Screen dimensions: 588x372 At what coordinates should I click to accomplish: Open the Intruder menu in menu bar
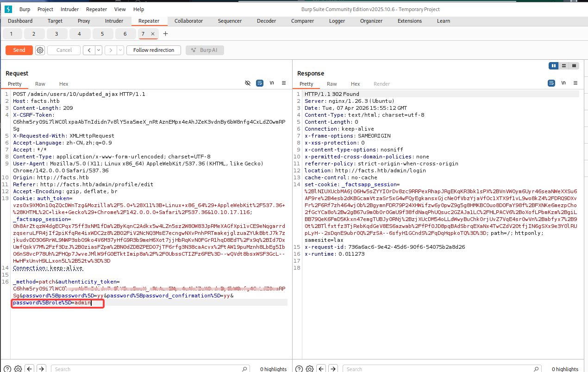coord(69,9)
